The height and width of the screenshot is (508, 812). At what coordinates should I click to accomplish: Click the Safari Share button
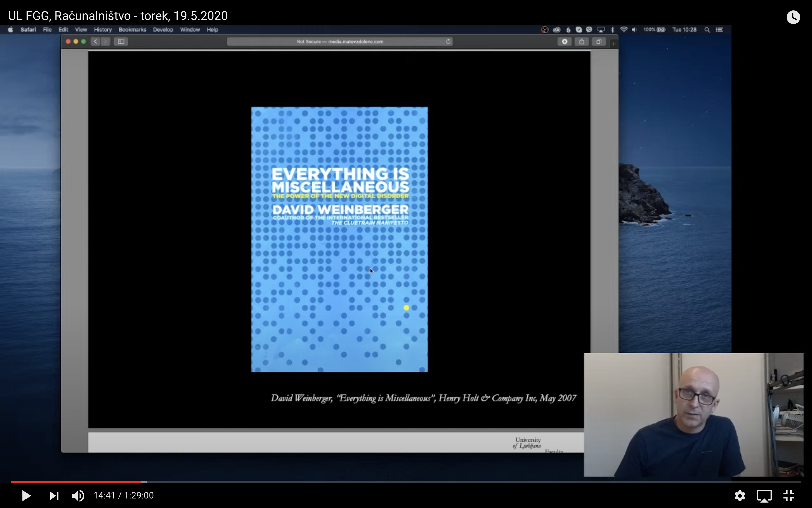coord(582,41)
